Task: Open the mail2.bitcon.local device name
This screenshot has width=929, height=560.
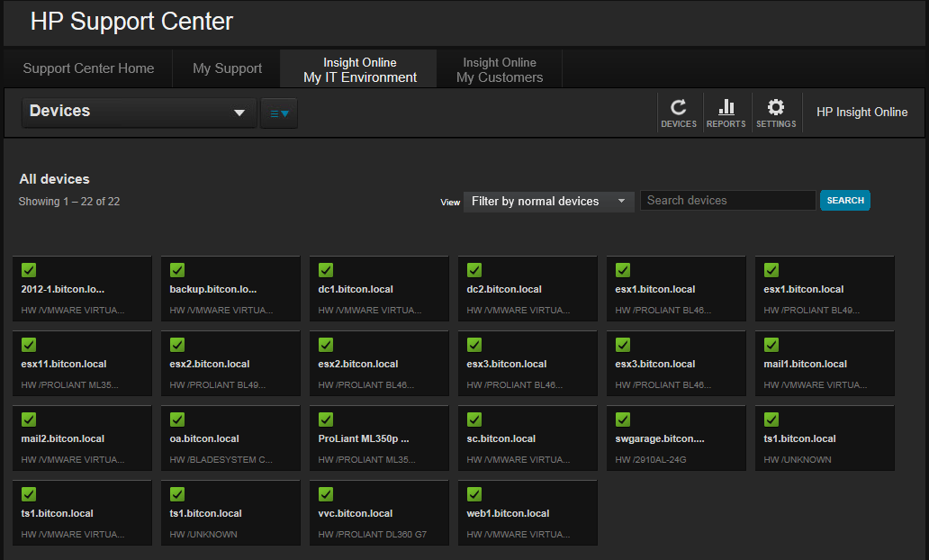Action: pos(63,438)
